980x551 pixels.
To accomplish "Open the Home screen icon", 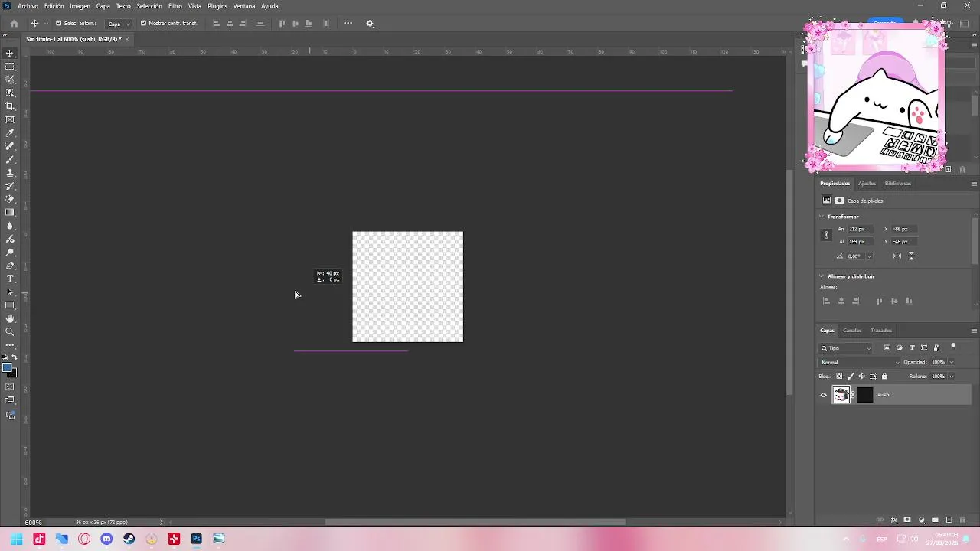I will 14,23.
